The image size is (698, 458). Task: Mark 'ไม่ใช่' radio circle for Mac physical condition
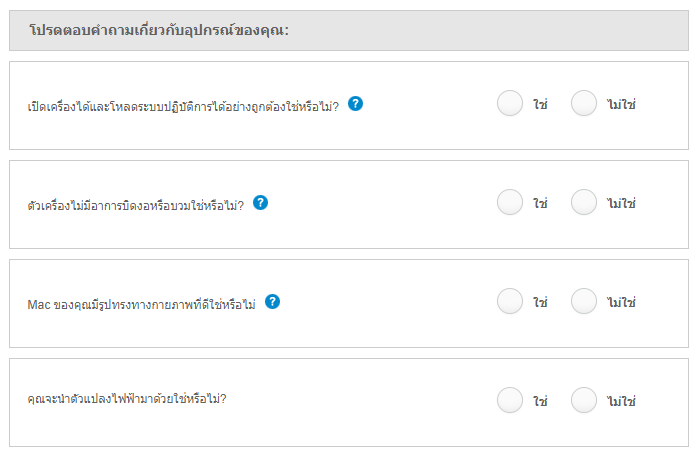(x=584, y=301)
